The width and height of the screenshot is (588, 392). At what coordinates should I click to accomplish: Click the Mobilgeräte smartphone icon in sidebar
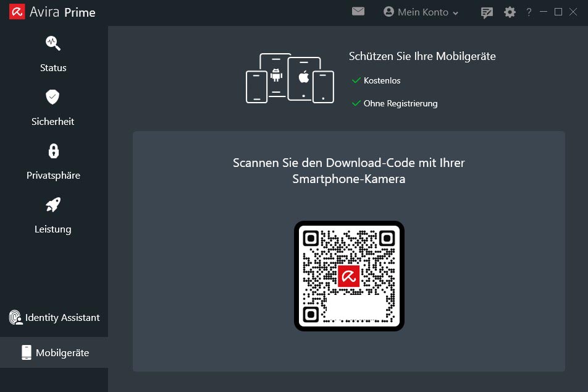[x=27, y=352]
